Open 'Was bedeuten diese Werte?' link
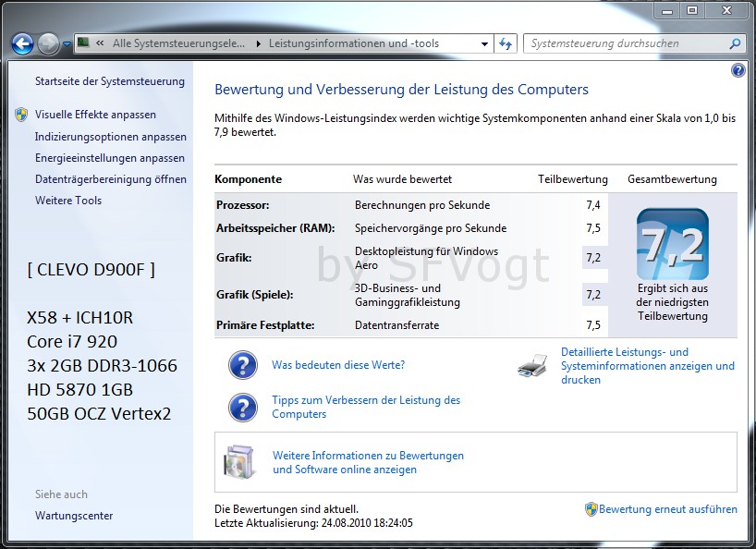 pos(338,365)
